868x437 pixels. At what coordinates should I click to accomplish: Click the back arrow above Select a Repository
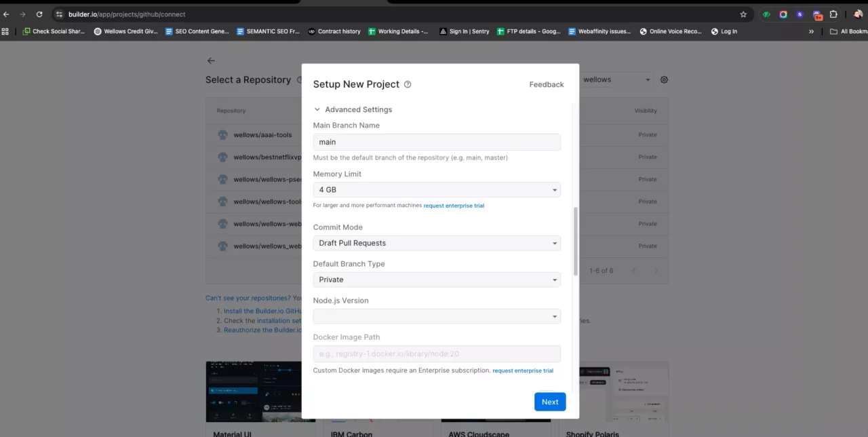211,61
